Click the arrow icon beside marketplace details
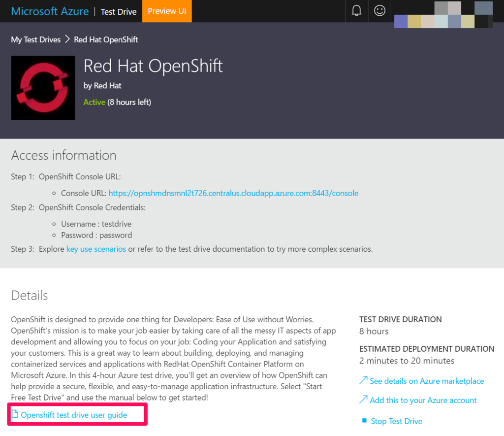This screenshot has height=436, width=504. click(x=363, y=380)
